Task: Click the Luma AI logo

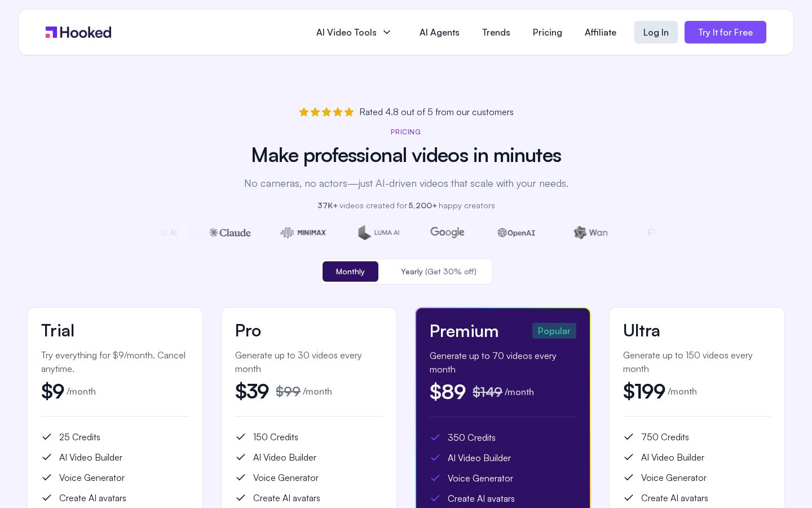Action: pyautogui.click(x=379, y=233)
